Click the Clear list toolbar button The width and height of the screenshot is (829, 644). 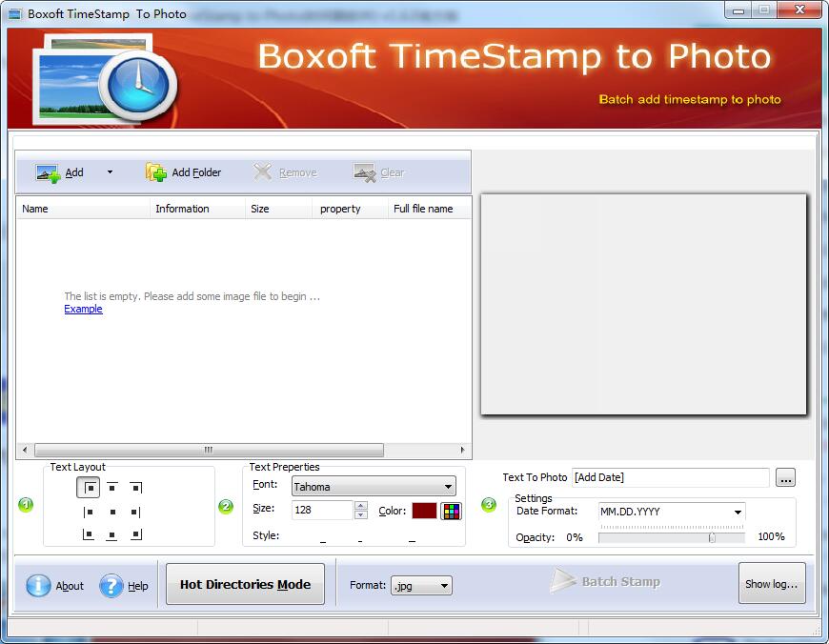pyautogui.click(x=378, y=172)
